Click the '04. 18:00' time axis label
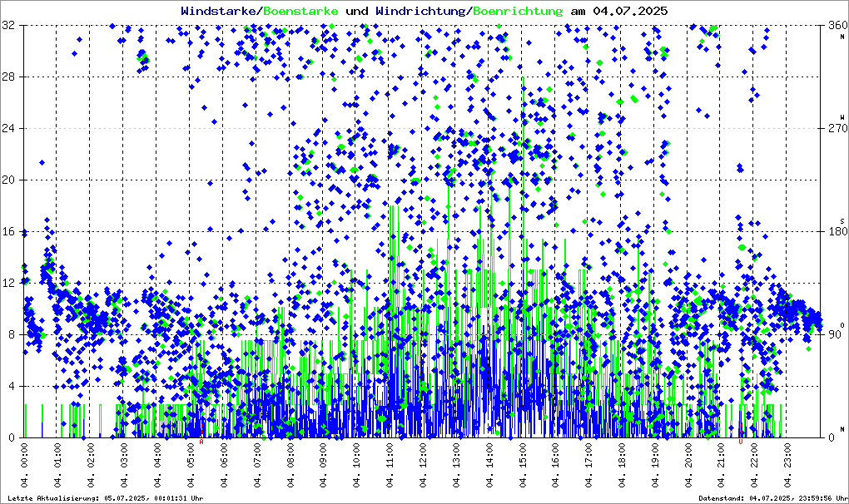This screenshot has width=849, height=504. pos(622,465)
